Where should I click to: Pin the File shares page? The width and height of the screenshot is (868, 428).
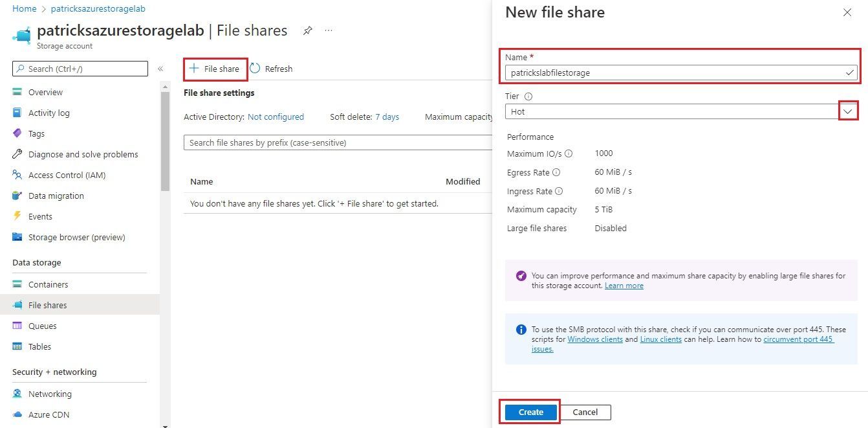[x=308, y=30]
